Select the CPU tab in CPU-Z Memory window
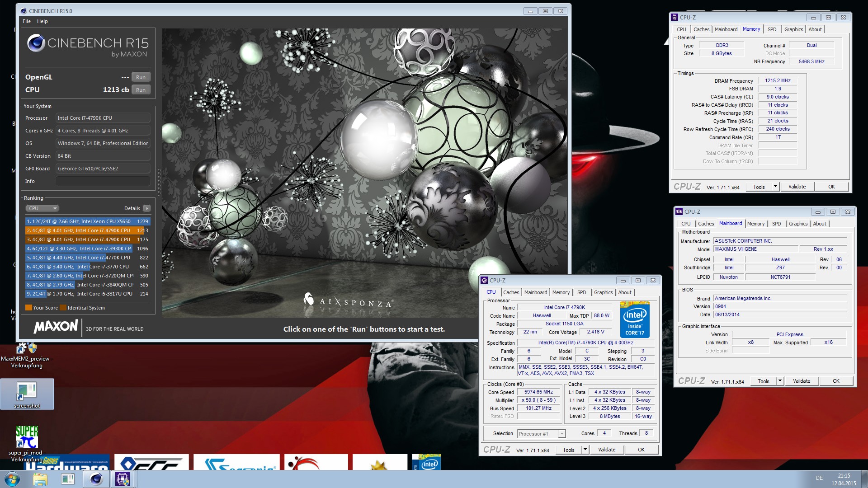The image size is (868, 488). click(x=681, y=29)
